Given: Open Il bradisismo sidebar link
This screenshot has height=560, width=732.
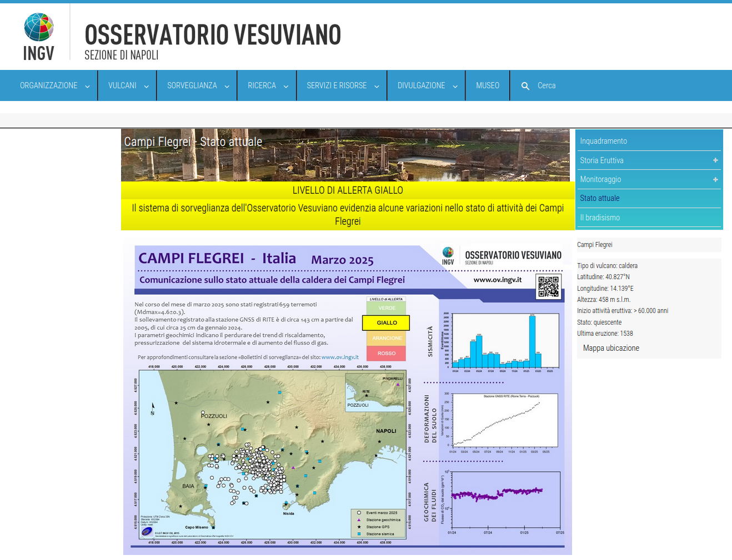Looking at the screenshot, I should click(x=600, y=218).
